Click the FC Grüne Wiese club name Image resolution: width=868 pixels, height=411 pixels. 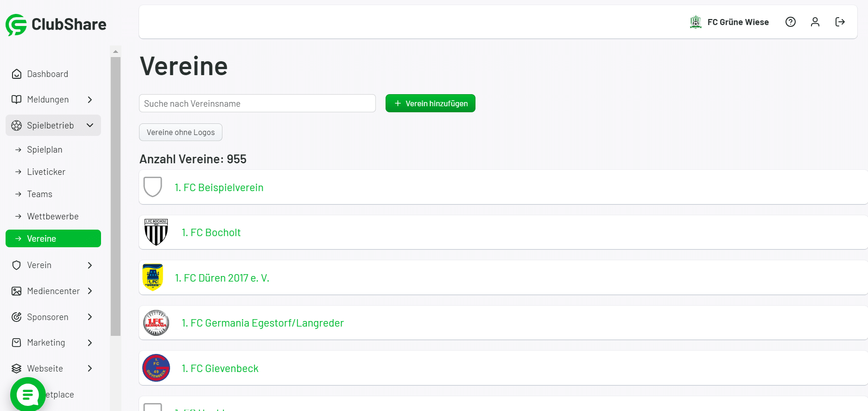[x=738, y=22]
